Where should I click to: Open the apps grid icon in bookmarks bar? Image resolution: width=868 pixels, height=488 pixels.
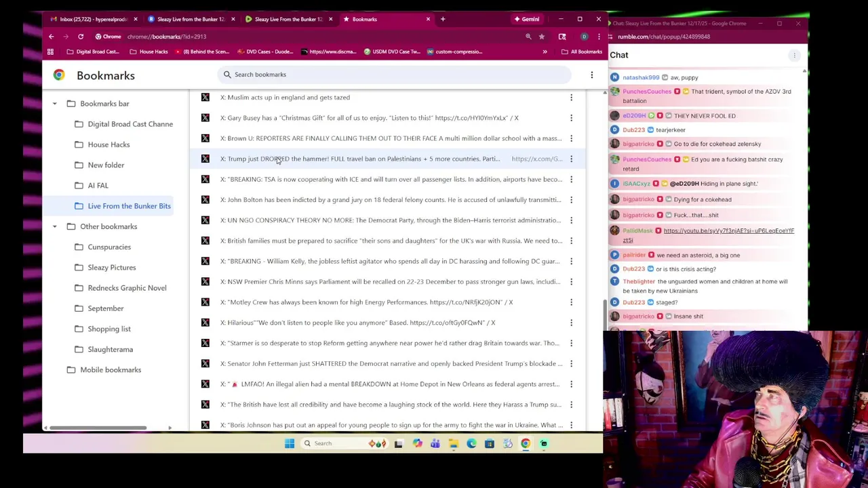50,52
